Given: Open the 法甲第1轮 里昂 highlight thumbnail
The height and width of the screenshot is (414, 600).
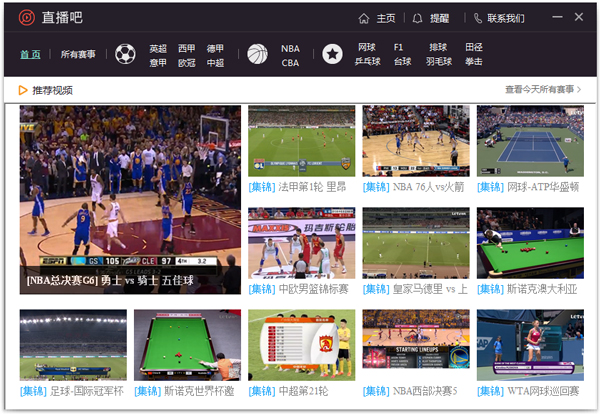Looking at the screenshot, I should [301, 141].
